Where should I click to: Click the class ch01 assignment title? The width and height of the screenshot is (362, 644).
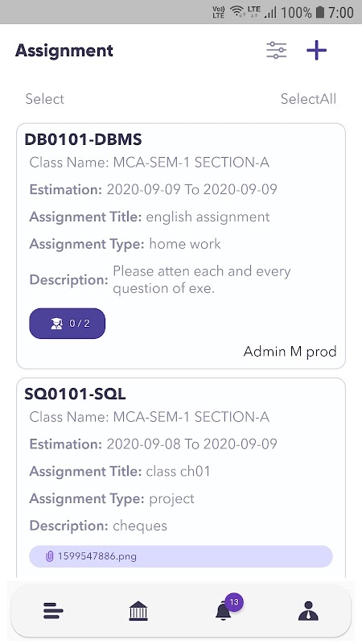pyautogui.click(x=178, y=471)
